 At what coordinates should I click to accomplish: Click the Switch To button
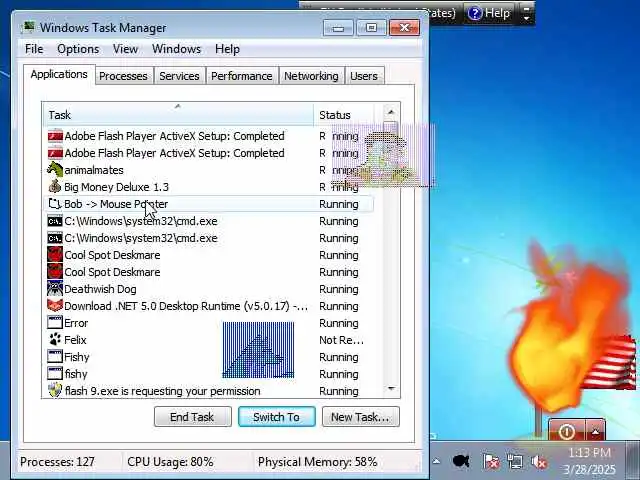click(276, 417)
